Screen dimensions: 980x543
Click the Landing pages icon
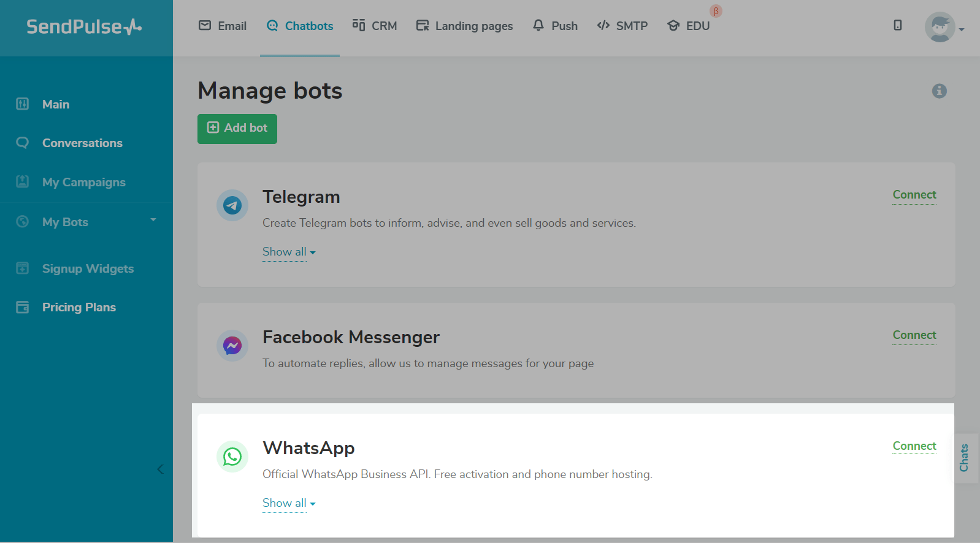pos(423,25)
